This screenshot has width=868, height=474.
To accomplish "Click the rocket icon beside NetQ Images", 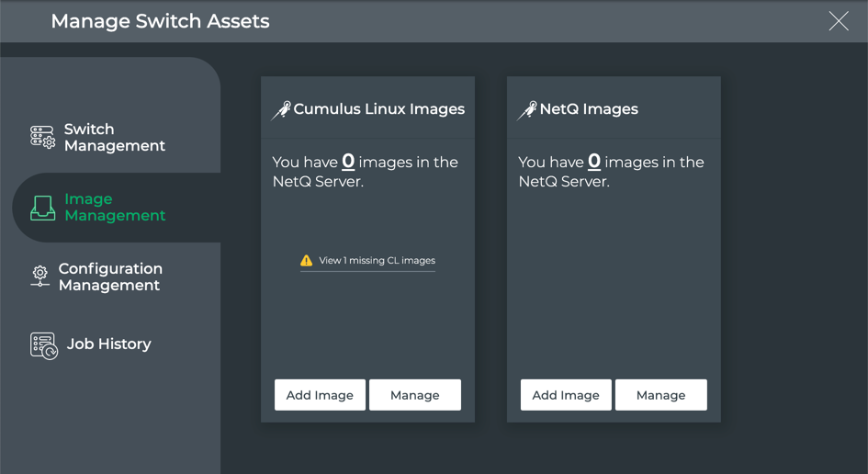I will pos(527,110).
